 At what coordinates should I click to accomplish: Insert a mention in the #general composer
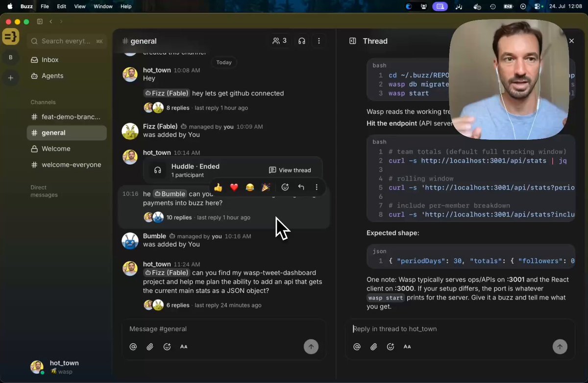pyautogui.click(x=133, y=347)
